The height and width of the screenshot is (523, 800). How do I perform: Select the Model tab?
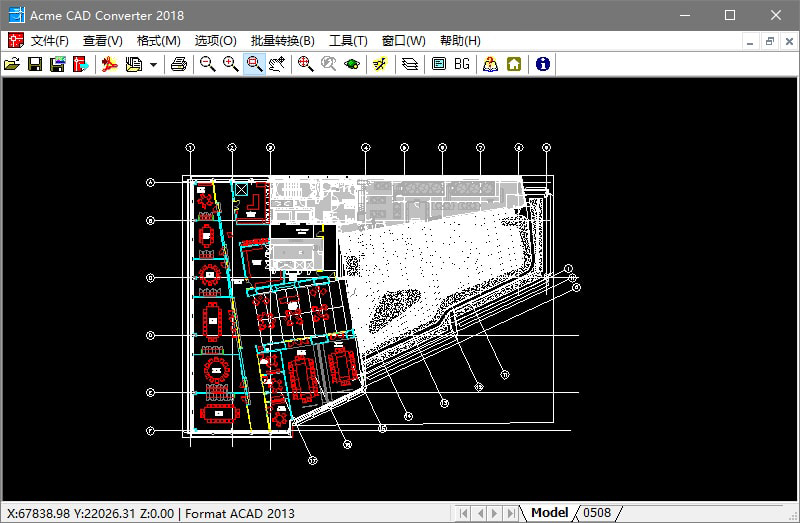pyautogui.click(x=549, y=513)
